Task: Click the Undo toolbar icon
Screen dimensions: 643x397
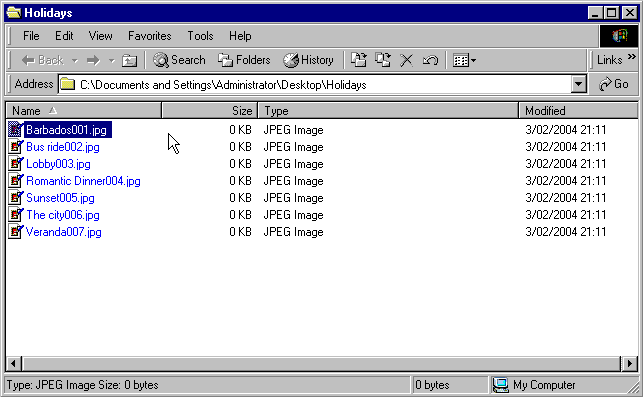Action: click(430, 60)
